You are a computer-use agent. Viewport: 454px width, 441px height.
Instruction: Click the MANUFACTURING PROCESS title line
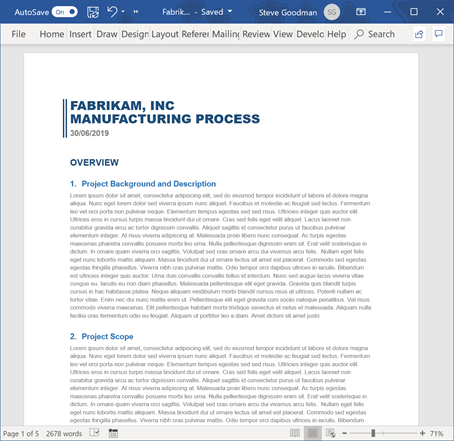tap(165, 119)
